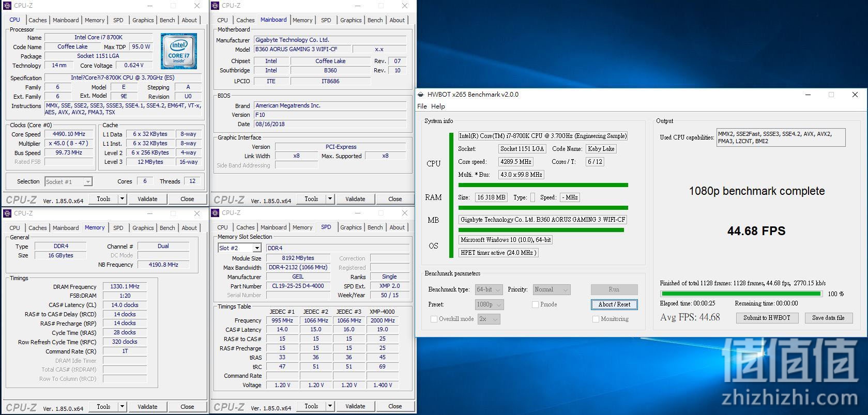868x415 pixels.
Task: Click the Manufacturer GEIL field
Action: pos(298,276)
